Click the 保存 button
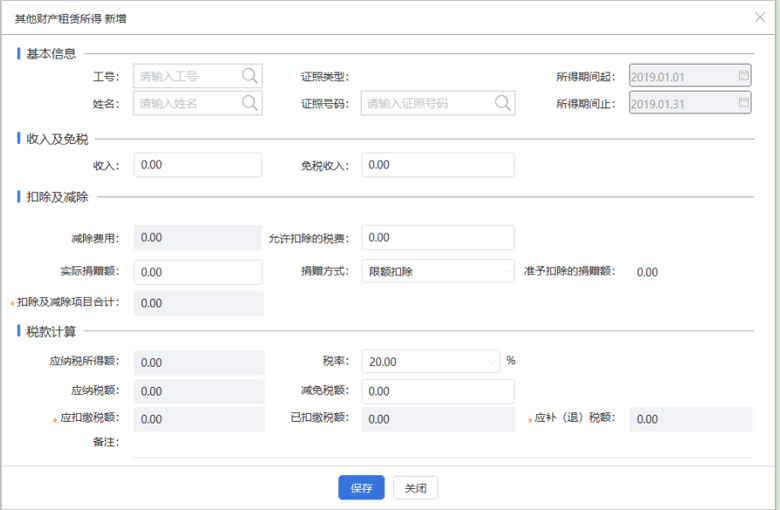The height and width of the screenshot is (510, 780). coord(361,488)
